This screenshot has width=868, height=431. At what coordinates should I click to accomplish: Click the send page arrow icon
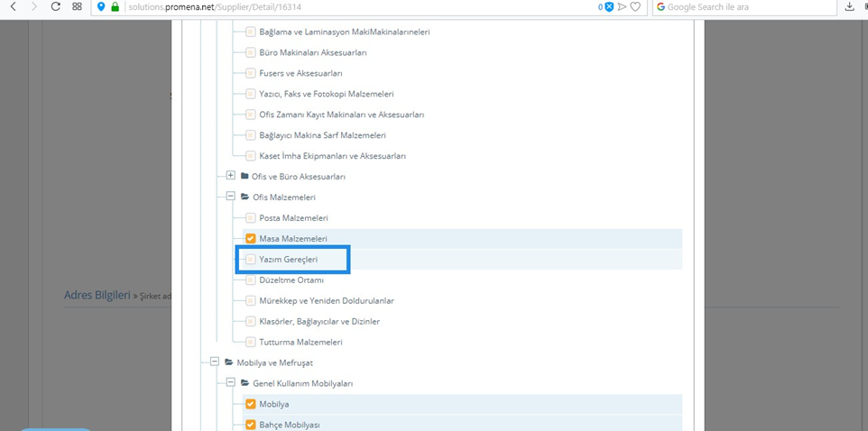click(x=623, y=6)
